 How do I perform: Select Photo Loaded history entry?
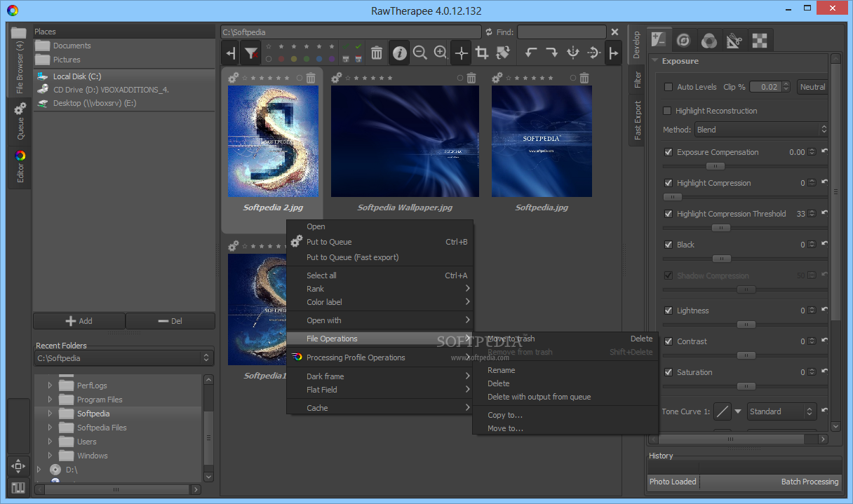[673, 482]
